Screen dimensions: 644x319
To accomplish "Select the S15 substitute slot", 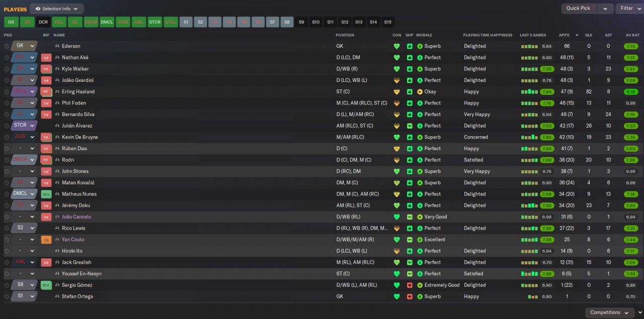I will tap(387, 22).
